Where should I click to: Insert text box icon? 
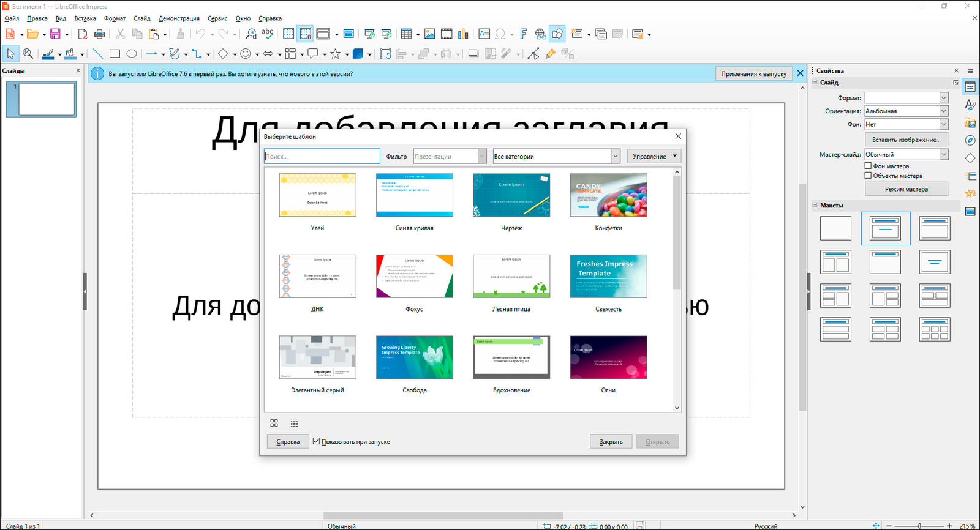click(484, 34)
